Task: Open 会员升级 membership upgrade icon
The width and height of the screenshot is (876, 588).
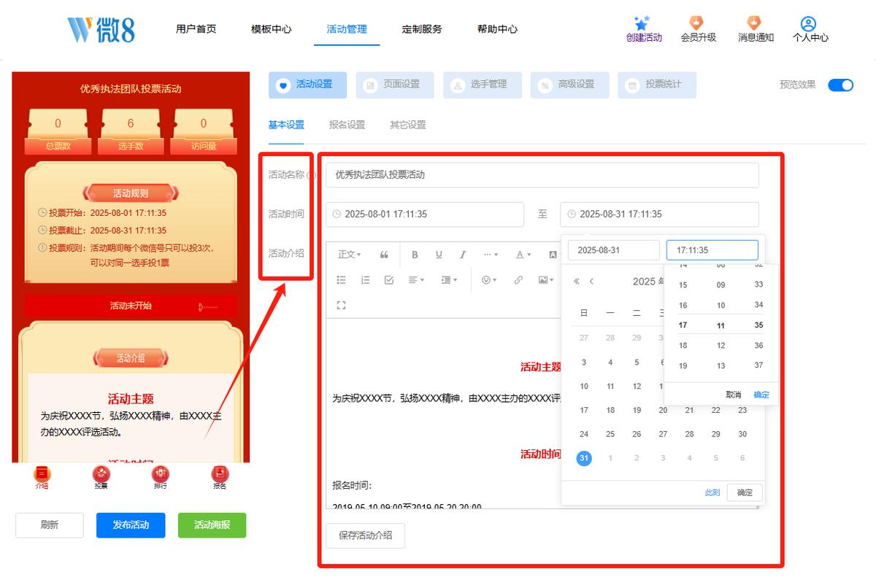Action: (x=697, y=23)
